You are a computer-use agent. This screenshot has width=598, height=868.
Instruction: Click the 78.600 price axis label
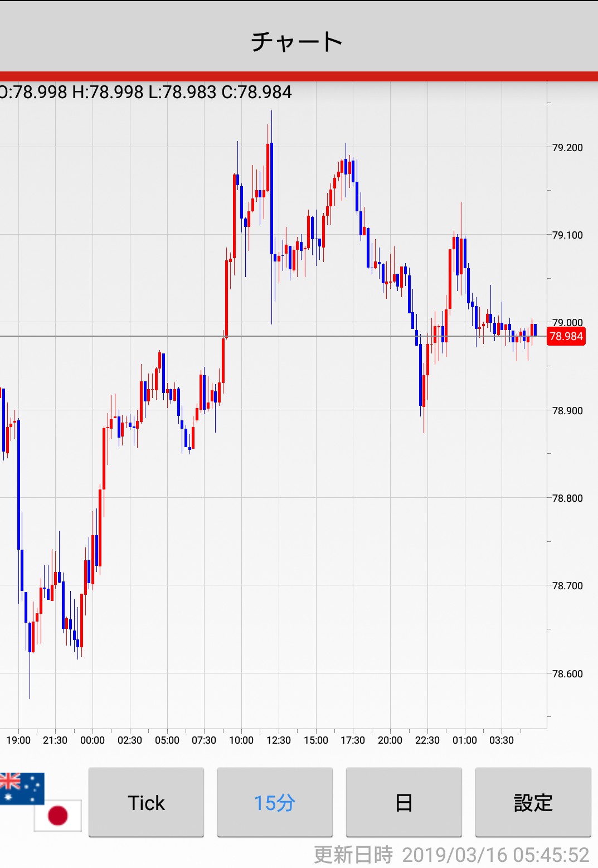coord(567,674)
